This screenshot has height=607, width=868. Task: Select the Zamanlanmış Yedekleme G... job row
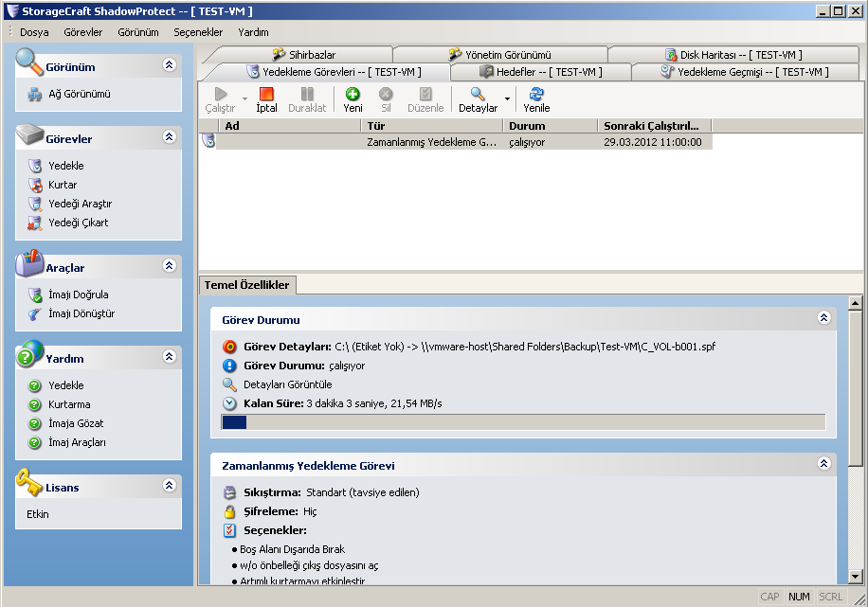coord(456,142)
